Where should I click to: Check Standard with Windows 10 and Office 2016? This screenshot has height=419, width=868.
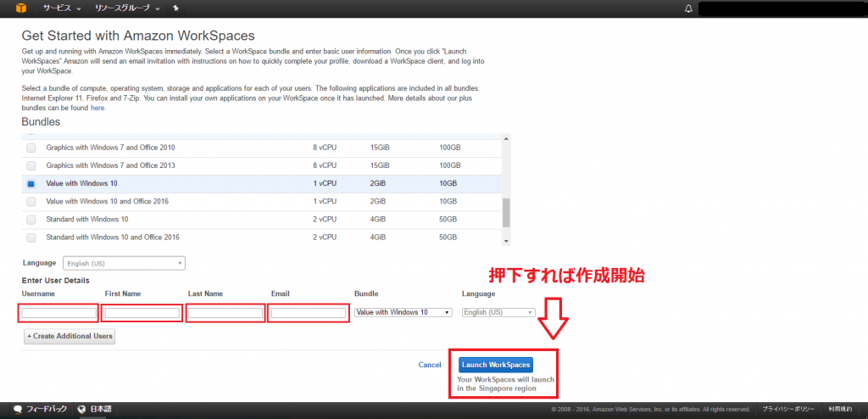click(x=31, y=237)
